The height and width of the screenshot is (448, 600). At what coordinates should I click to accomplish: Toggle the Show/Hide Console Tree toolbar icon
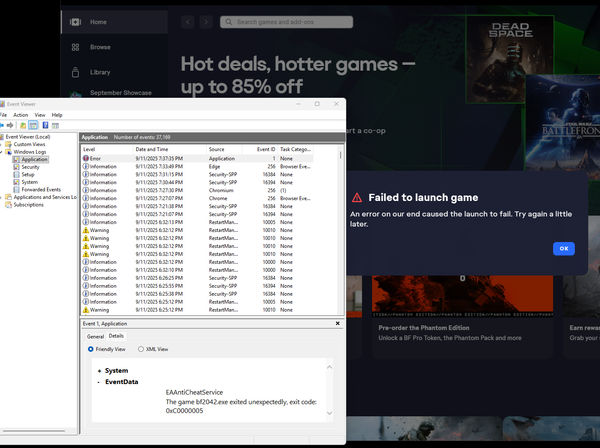coord(33,125)
